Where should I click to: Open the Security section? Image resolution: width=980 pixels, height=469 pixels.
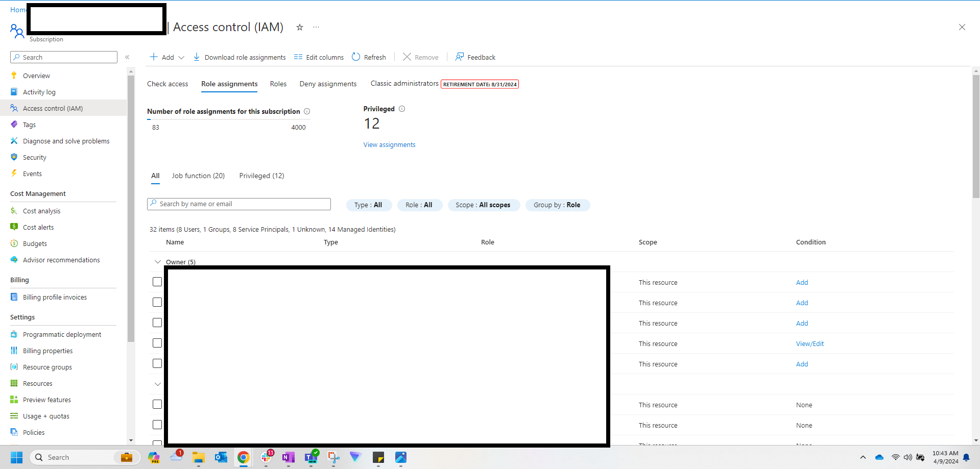coord(34,157)
